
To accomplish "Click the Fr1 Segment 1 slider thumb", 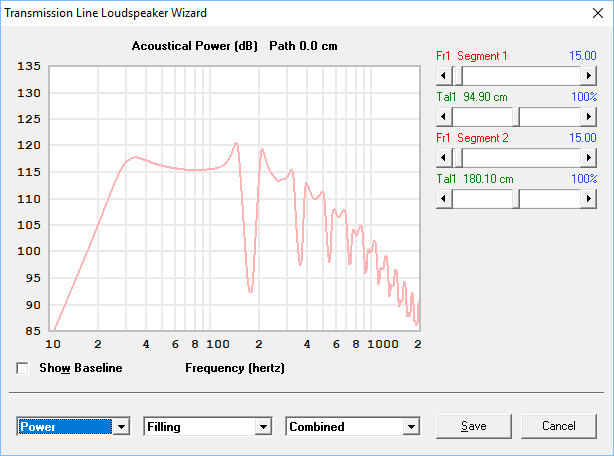I will click(457, 75).
